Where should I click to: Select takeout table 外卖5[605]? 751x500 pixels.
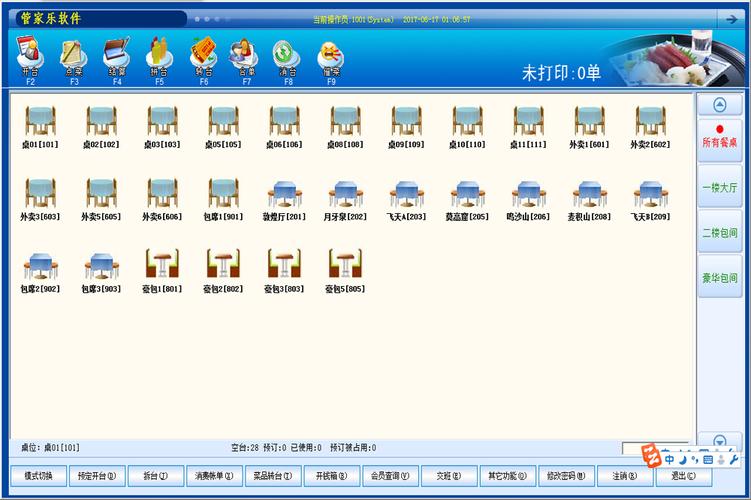coord(101,200)
